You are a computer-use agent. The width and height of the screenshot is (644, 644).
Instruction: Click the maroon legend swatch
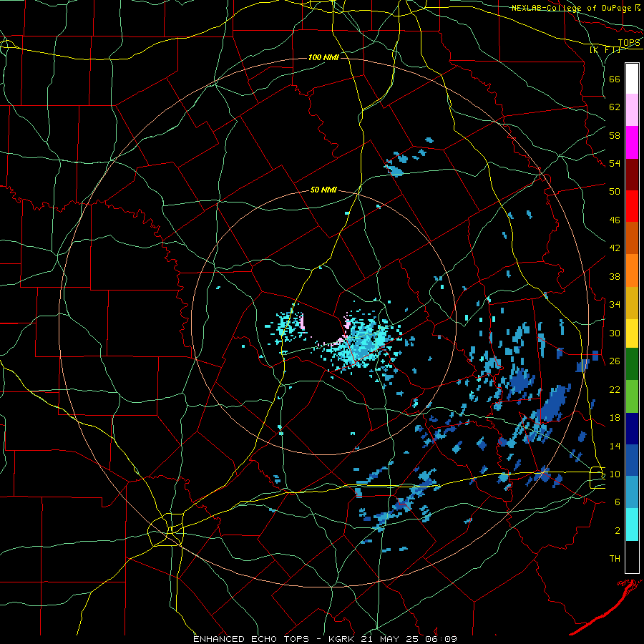pos(632,174)
